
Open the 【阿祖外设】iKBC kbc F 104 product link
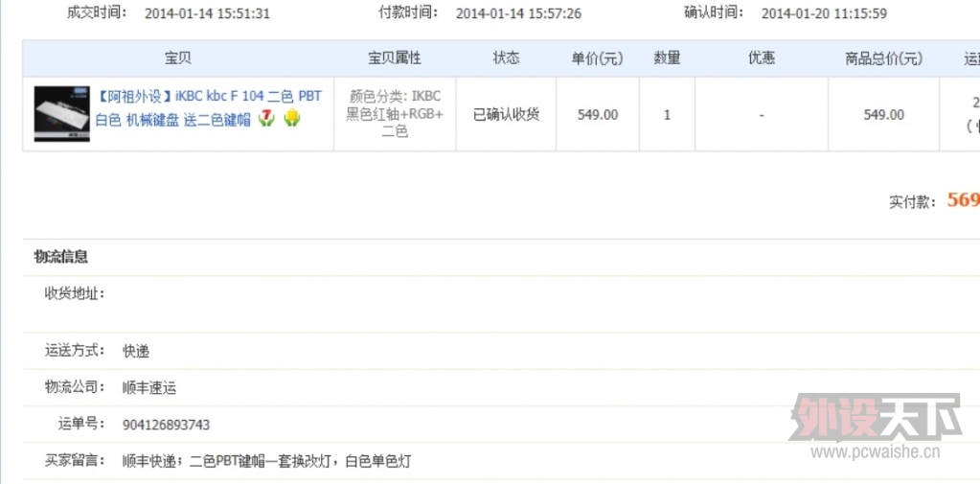tap(209, 107)
